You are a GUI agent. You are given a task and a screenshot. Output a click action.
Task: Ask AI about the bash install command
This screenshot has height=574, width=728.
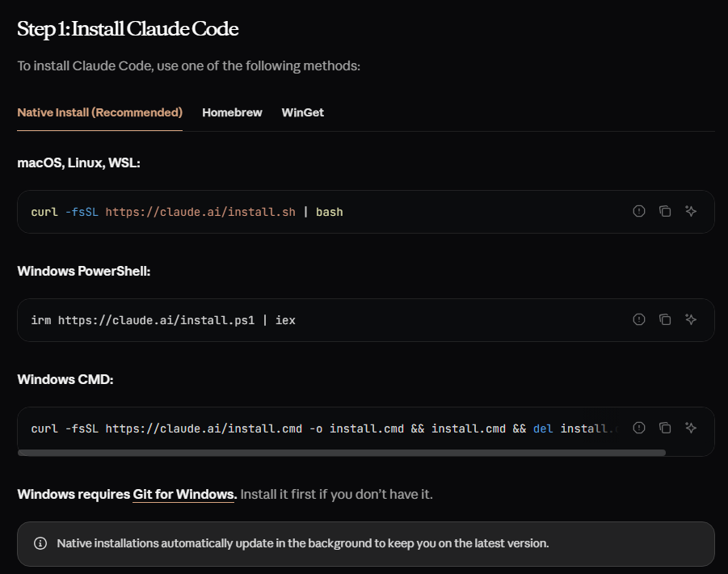click(x=691, y=211)
